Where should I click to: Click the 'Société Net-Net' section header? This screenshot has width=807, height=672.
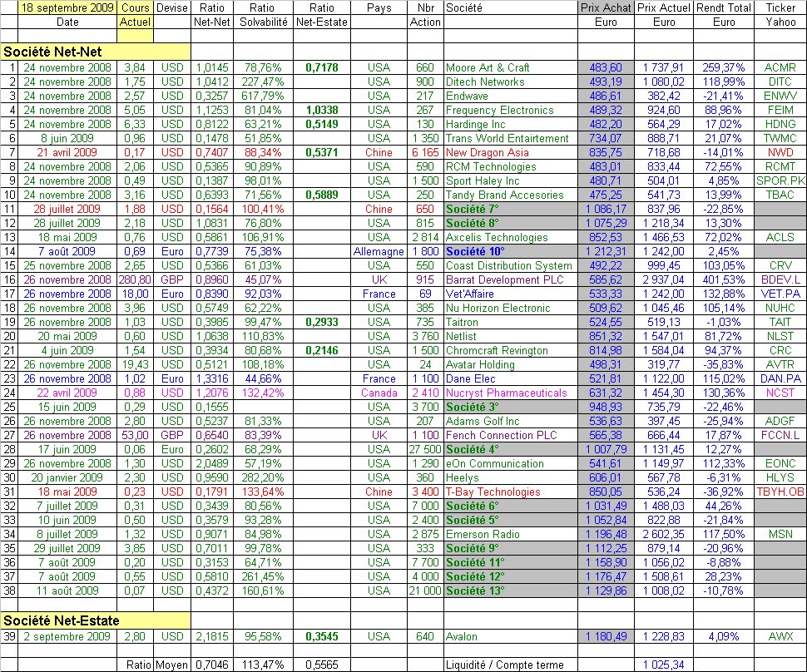[96, 52]
